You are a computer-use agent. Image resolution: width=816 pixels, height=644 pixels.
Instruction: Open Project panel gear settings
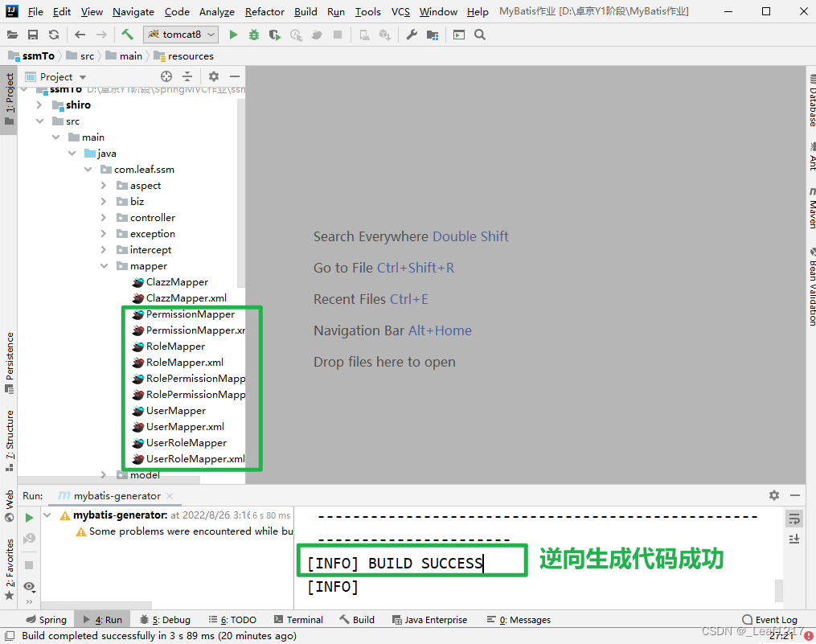213,76
